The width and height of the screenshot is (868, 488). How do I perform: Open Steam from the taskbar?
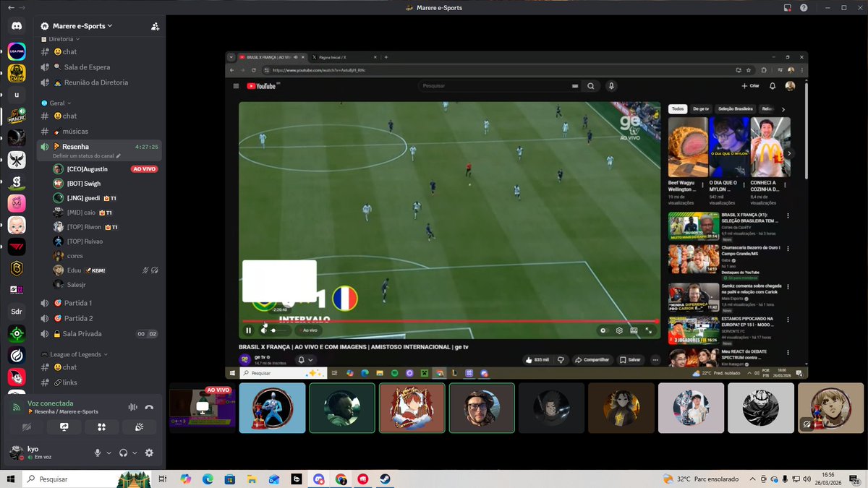point(385,479)
